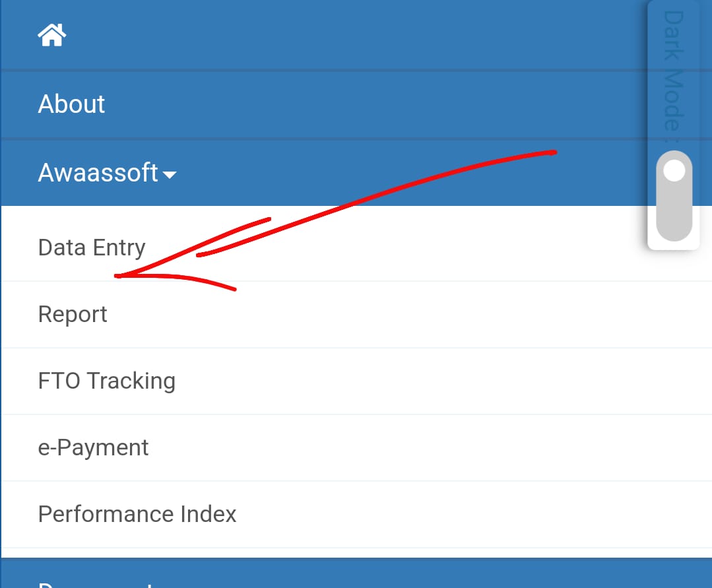Viewport: 712px width, 588px height.
Task: Open the Report option
Action: point(73,314)
